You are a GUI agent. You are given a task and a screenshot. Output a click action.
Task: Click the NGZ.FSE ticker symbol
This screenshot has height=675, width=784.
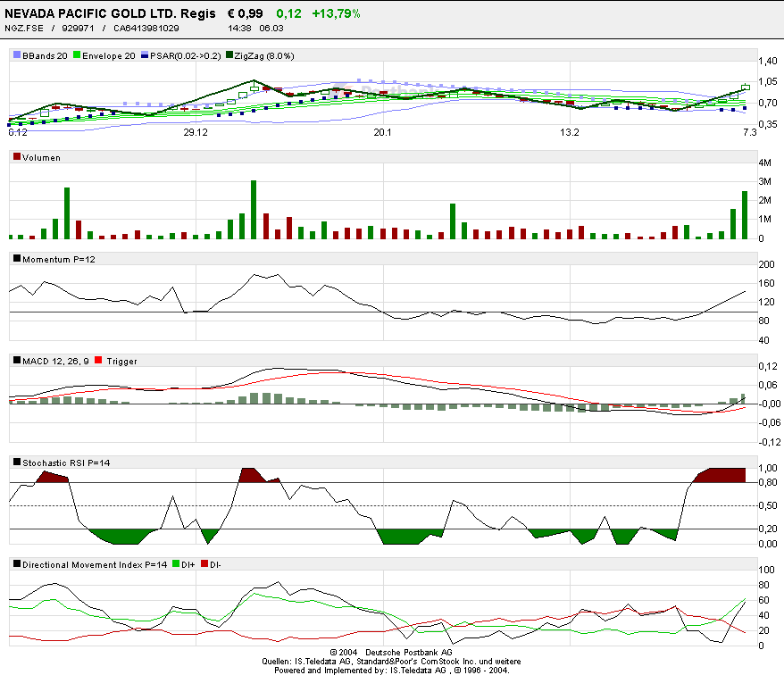pos(24,29)
